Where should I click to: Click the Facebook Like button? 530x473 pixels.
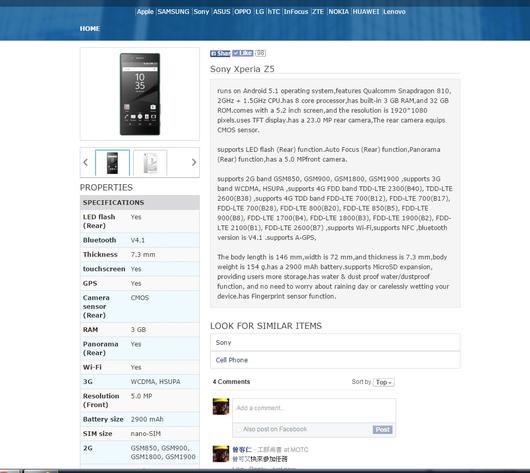pyautogui.click(x=242, y=53)
